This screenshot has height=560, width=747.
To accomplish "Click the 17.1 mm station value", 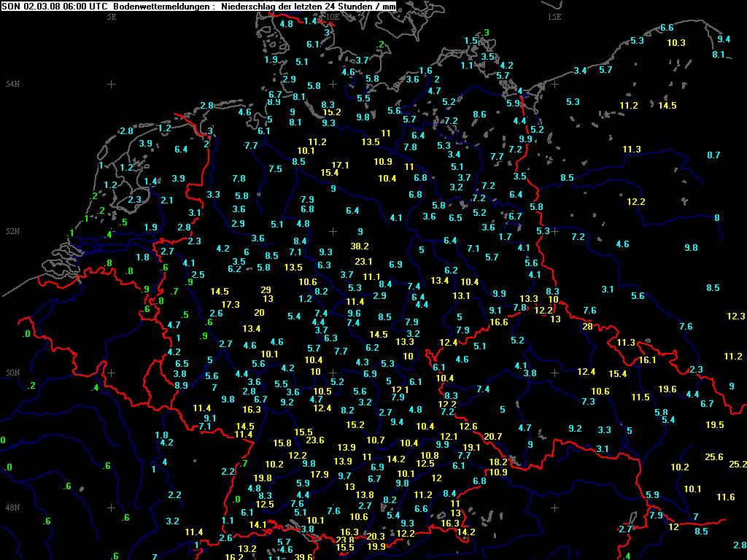I will 341,165.
